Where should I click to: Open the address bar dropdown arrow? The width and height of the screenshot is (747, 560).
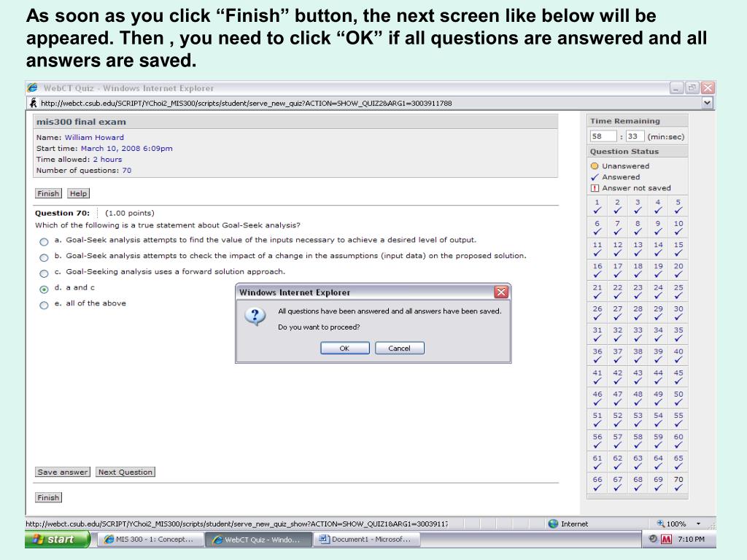point(708,102)
